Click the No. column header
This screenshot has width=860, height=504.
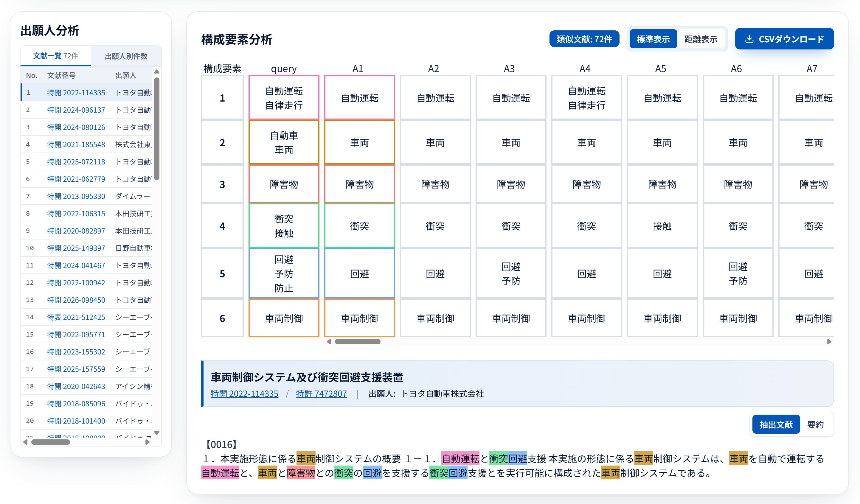click(x=32, y=75)
